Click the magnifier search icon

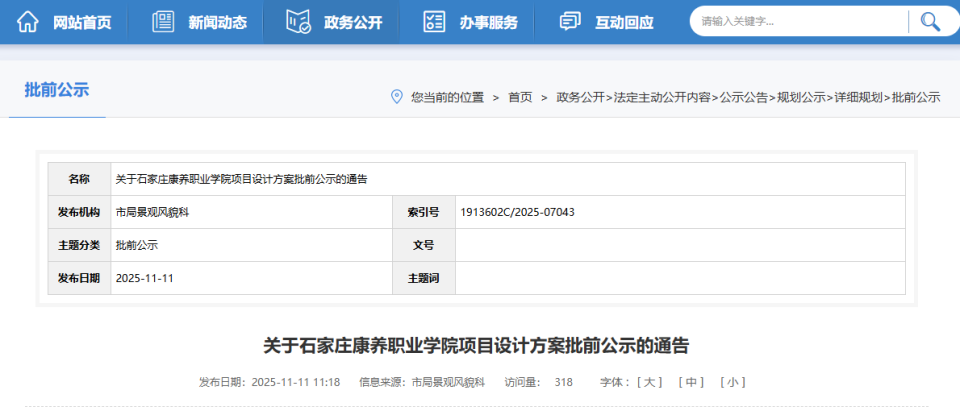point(931,22)
